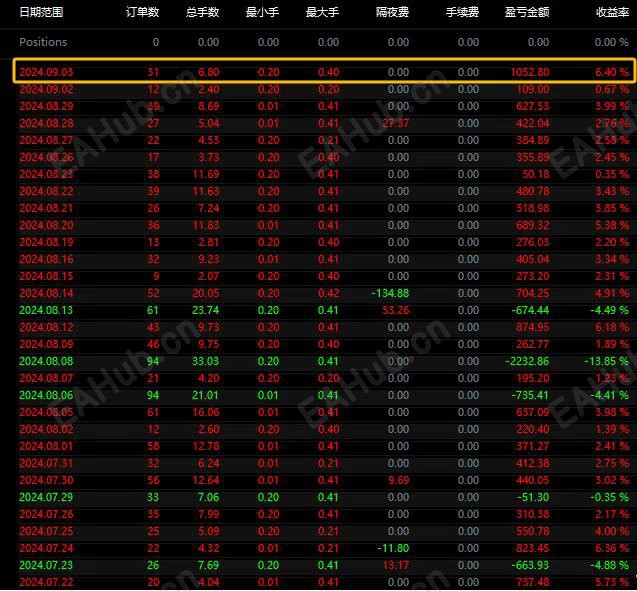The height and width of the screenshot is (591, 637).
Task: Select the Positions row label
Action: (x=43, y=42)
